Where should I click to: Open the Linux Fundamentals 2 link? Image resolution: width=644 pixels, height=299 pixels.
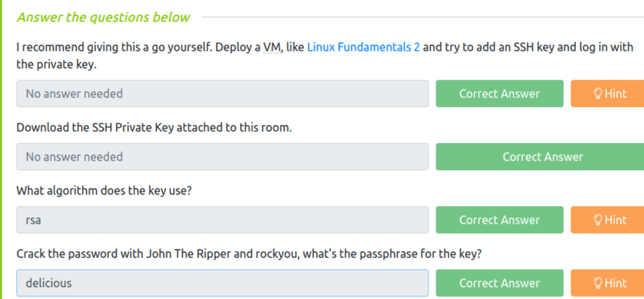pyautogui.click(x=363, y=48)
